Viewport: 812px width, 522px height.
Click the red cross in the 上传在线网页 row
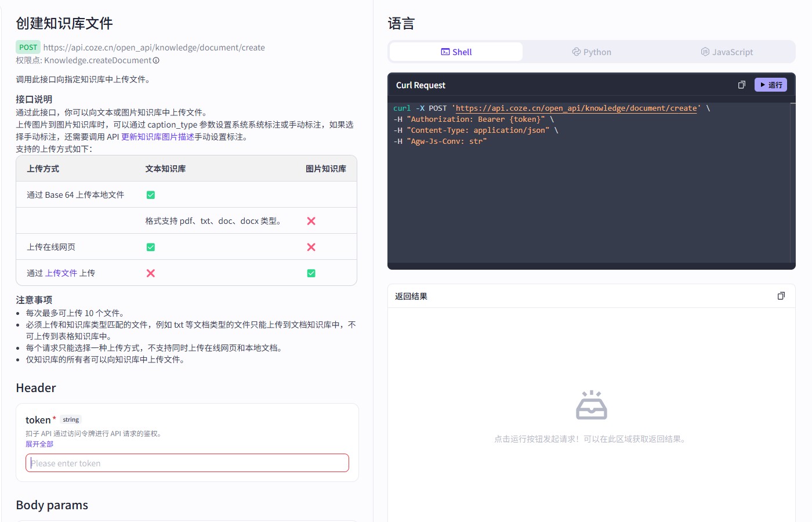pos(311,247)
